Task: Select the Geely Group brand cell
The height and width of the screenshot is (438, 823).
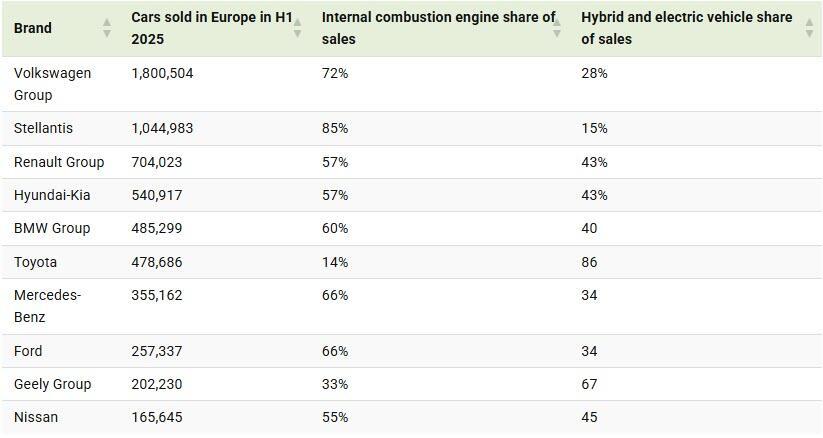Action: 52,384
